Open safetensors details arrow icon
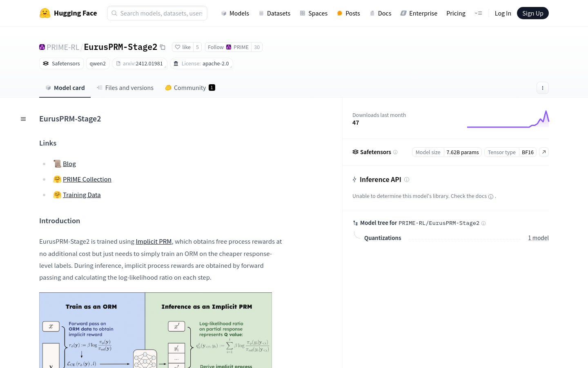 click(544, 152)
